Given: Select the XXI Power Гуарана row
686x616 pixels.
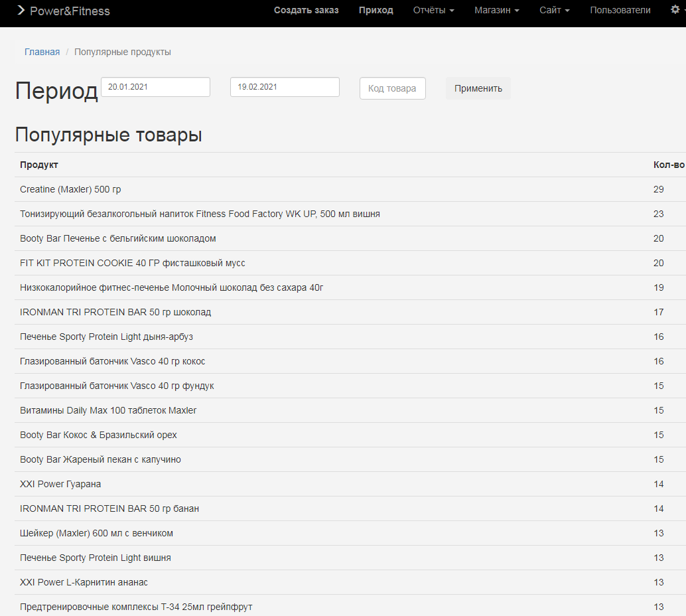Looking at the screenshot, I should point(60,484).
